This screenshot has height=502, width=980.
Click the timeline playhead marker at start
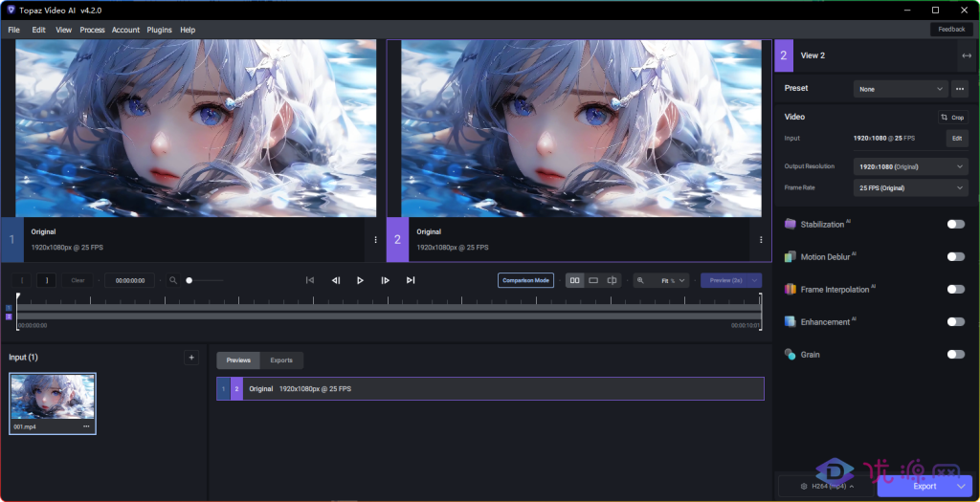pos(18,296)
